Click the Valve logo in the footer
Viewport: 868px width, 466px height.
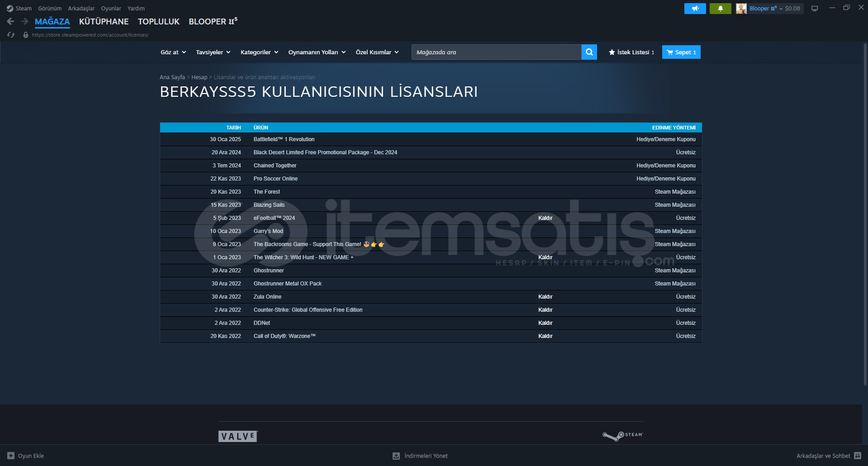238,436
